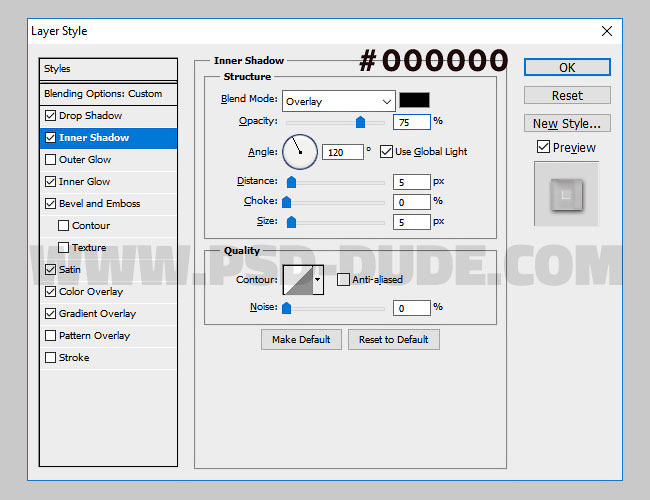Viewport: 650px width, 500px height.
Task: Click the Noise value field
Action: [412, 308]
